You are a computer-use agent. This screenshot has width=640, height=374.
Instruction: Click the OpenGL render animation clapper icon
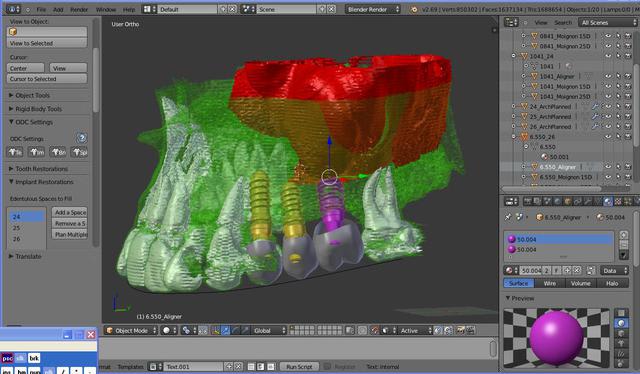(470, 330)
